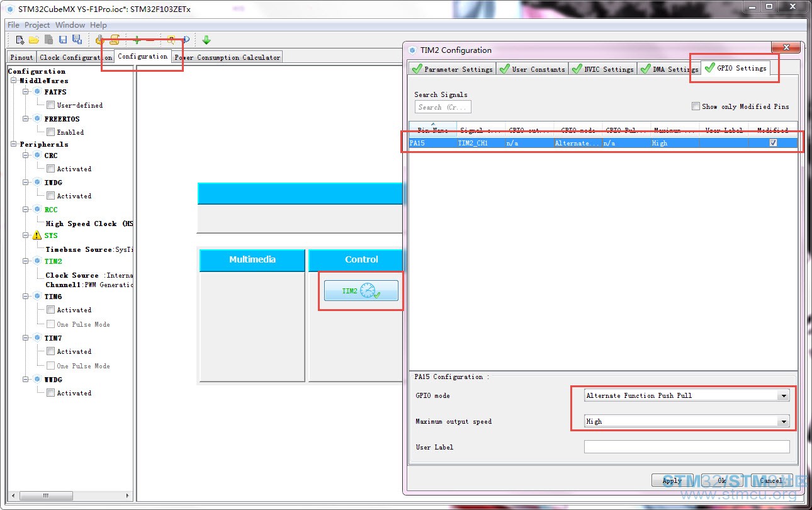Select the TIM2_CH1 signal cell

coord(482,143)
